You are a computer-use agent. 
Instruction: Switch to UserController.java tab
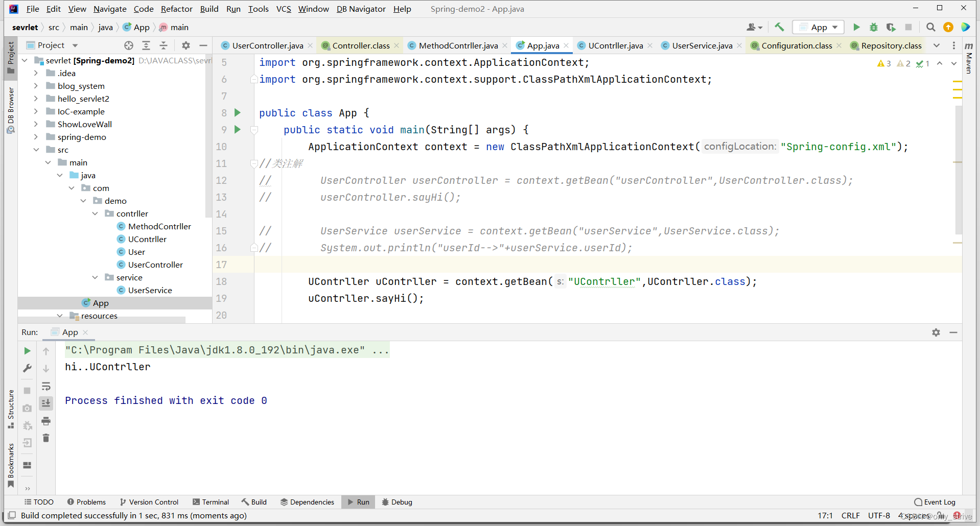tap(267, 45)
